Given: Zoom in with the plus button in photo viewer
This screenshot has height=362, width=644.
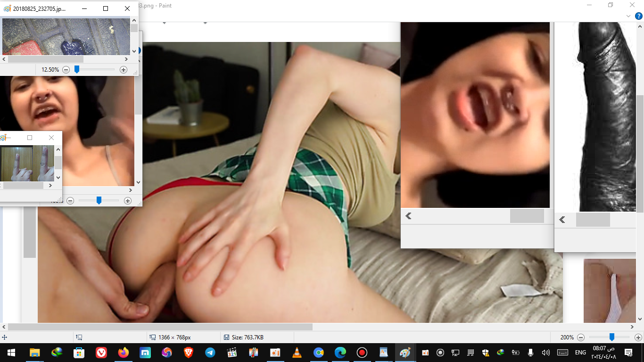Looking at the screenshot, I should 124,69.
